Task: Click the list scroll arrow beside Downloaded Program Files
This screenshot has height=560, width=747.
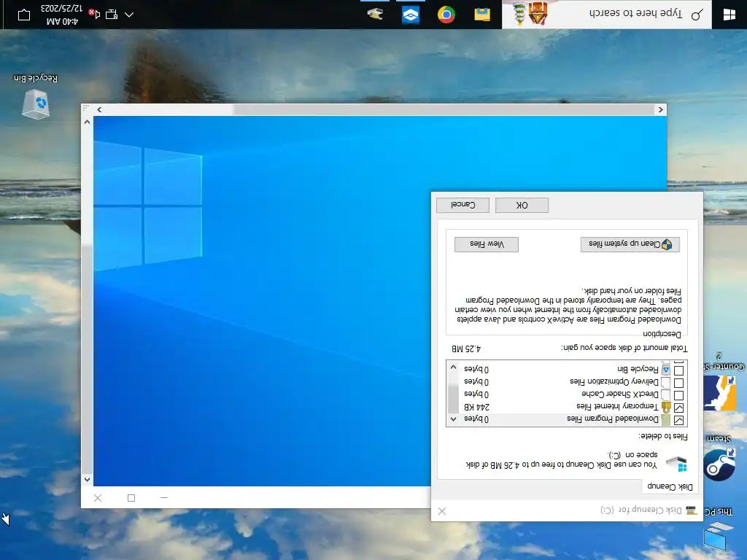Action: 453,419
